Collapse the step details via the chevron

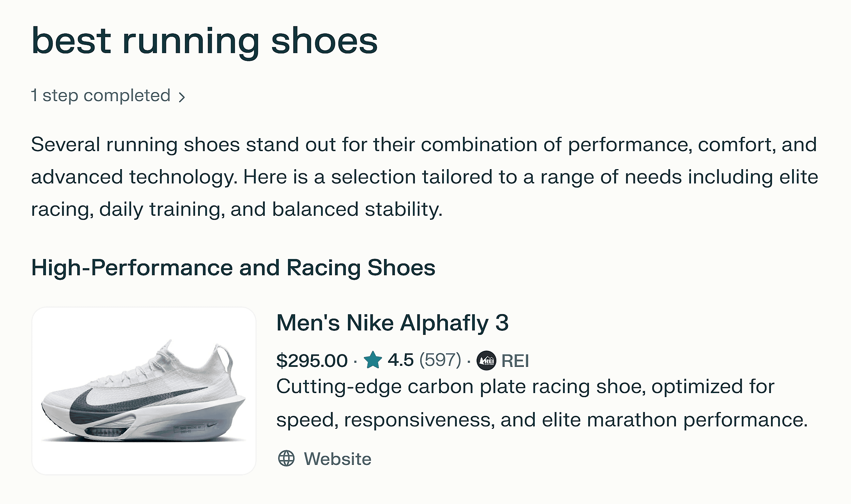[183, 97]
